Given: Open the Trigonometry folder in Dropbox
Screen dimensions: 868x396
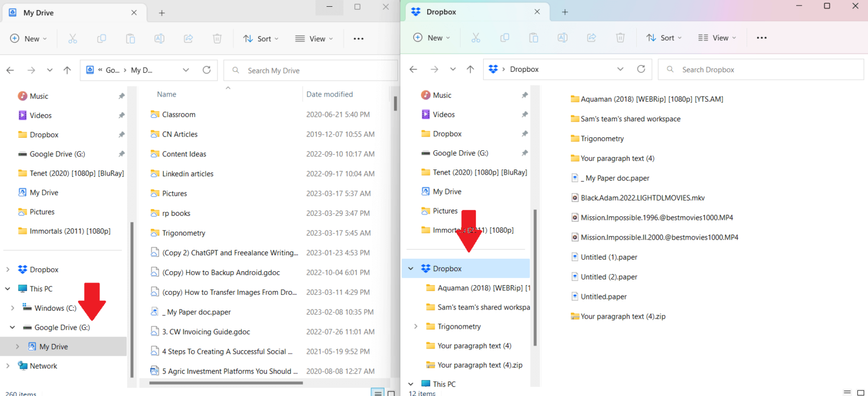Looking at the screenshot, I should point(603,138).
